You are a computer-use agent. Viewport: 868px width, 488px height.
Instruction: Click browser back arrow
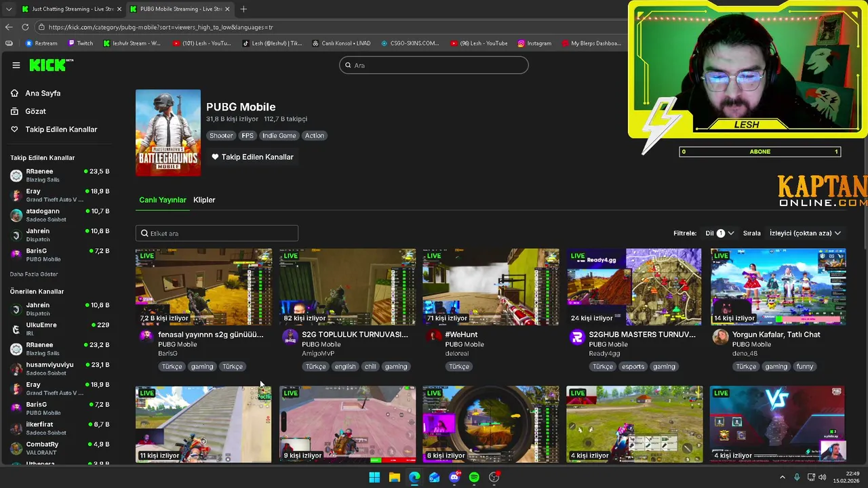tap(9, 27)
